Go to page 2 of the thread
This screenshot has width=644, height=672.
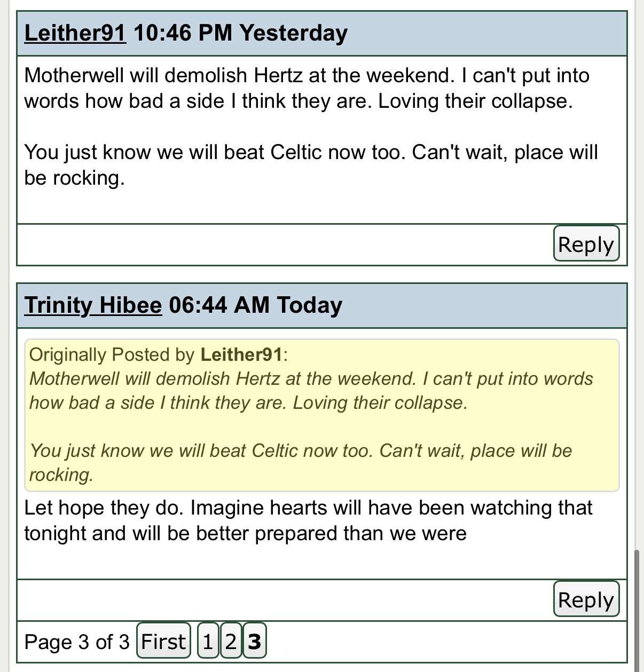[231, 641]
